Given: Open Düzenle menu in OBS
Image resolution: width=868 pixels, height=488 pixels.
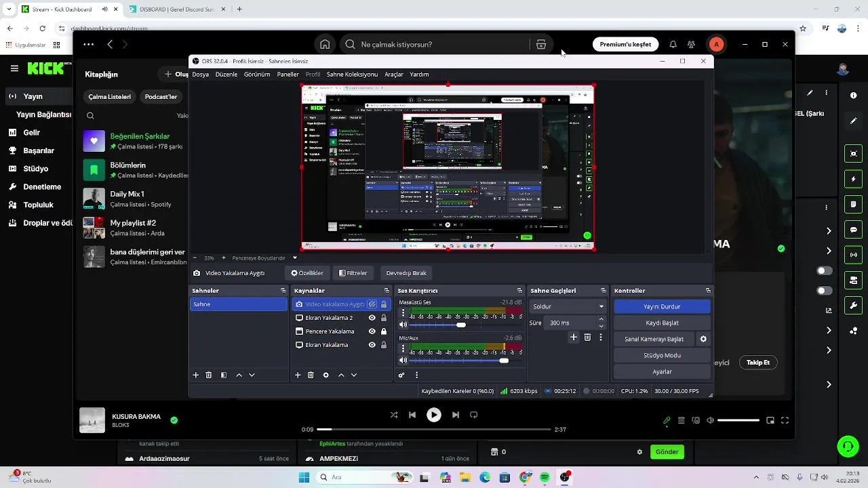Looking at the screenshot, I should coord(226,75).
